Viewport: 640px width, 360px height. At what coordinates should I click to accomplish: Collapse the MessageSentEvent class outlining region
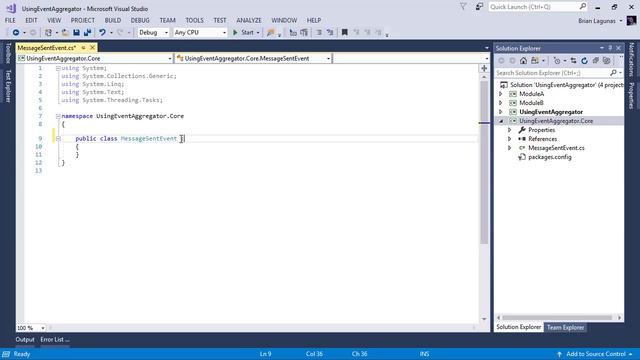58,139
